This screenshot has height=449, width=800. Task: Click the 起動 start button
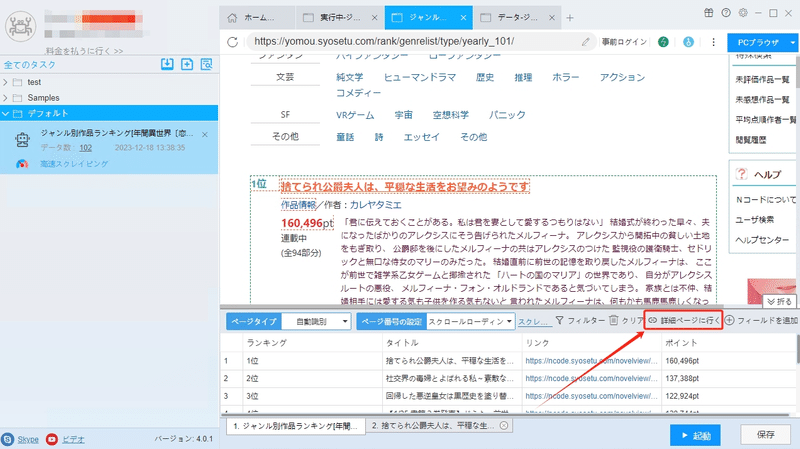click(x=695, y=435)
